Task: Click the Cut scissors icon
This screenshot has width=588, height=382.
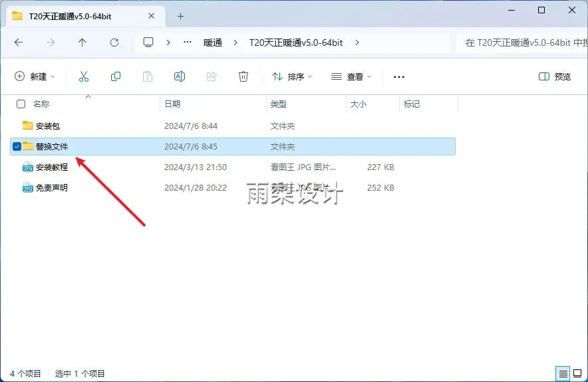Action: click(84, 76)
